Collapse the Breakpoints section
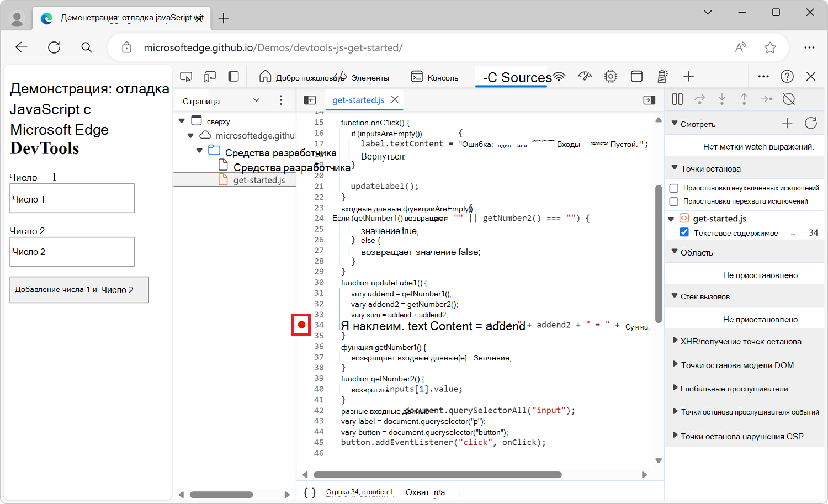This screenshot has height=504, width=828. tap(675, 167)
